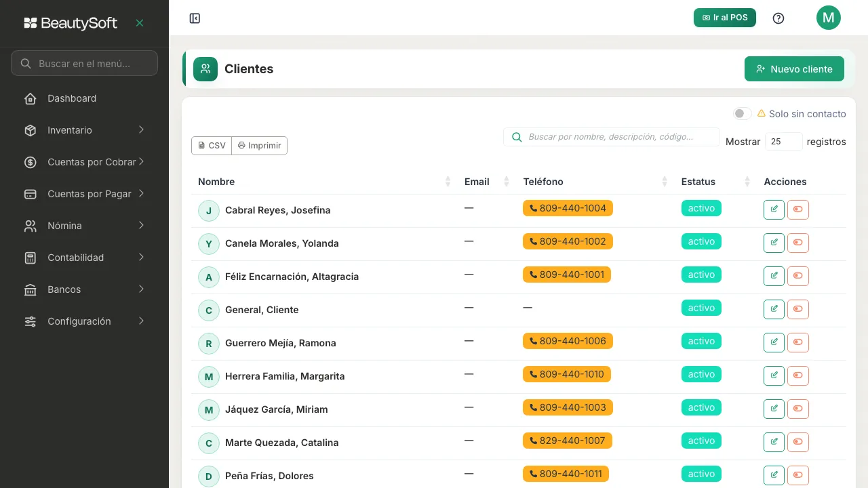The height and width of the screenshot is (488, 868).
Task: Toggle status for Cabral Reyes, Josefina
Action: pos(798,209)
